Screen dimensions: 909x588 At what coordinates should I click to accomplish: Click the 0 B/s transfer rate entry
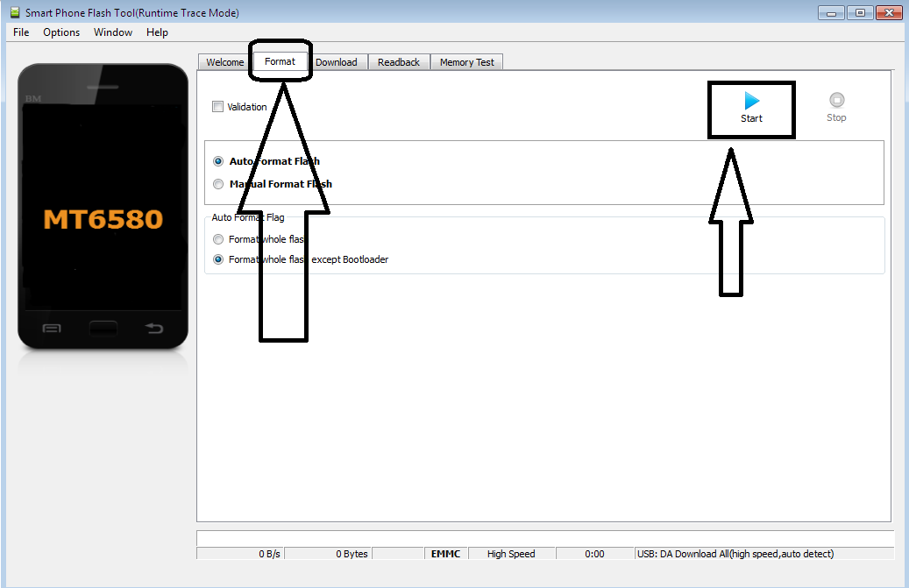240,554
